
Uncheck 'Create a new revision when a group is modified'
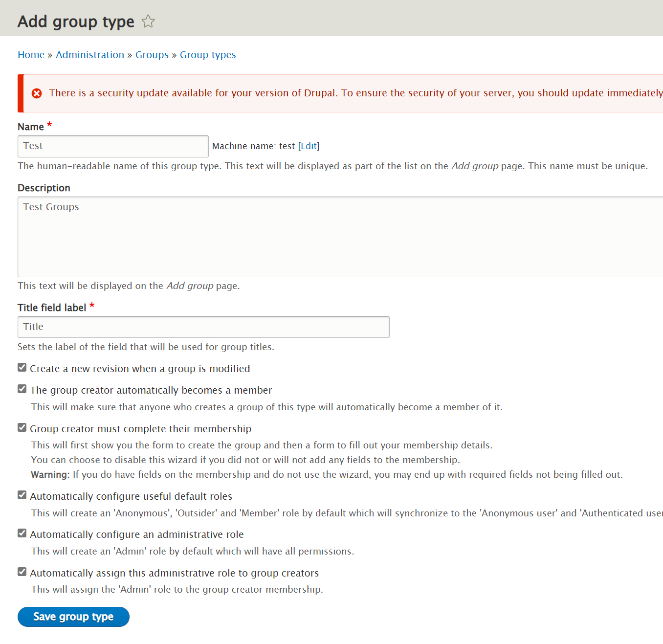22,367
